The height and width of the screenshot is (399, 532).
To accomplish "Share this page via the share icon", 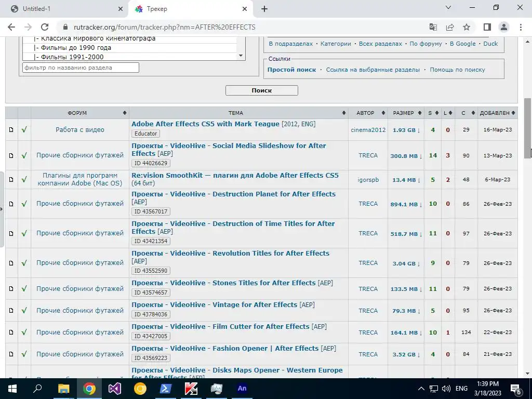I will point(450,27).
